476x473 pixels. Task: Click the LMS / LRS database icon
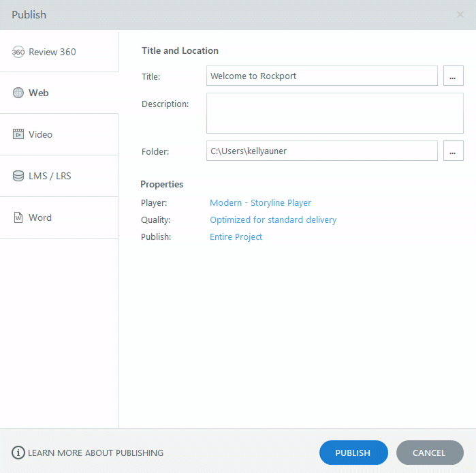pos(18,176)
